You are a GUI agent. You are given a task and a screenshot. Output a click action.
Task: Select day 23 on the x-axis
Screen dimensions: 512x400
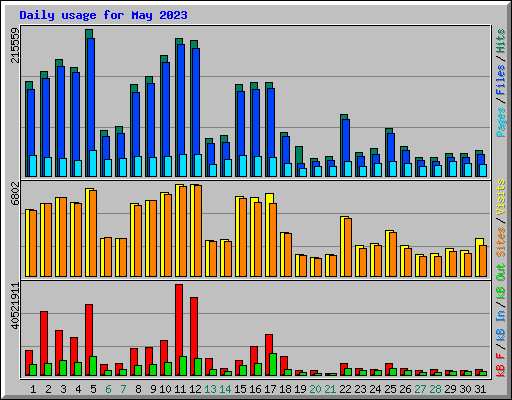[x=360, y=389]
